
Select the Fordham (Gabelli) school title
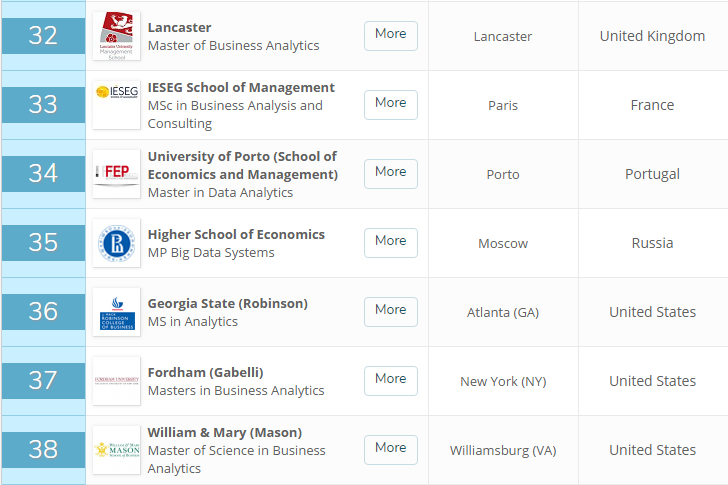pyautogui.click(x=205, y=372)
